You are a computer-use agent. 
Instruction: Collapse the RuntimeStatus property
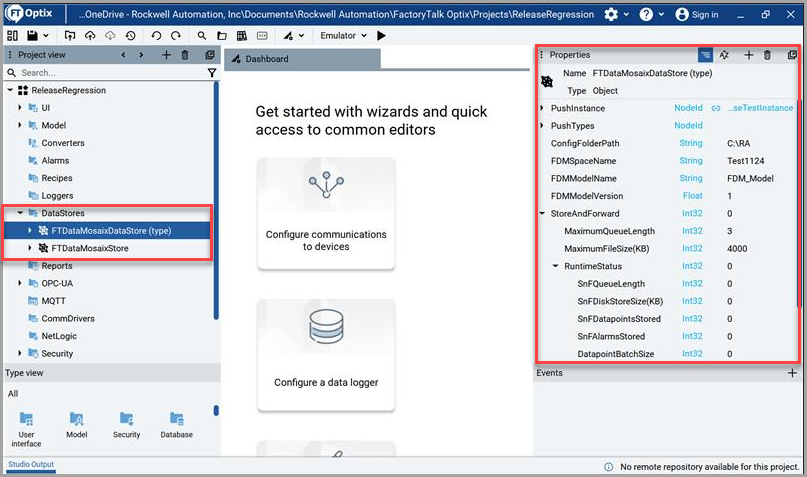click(555, 266)
